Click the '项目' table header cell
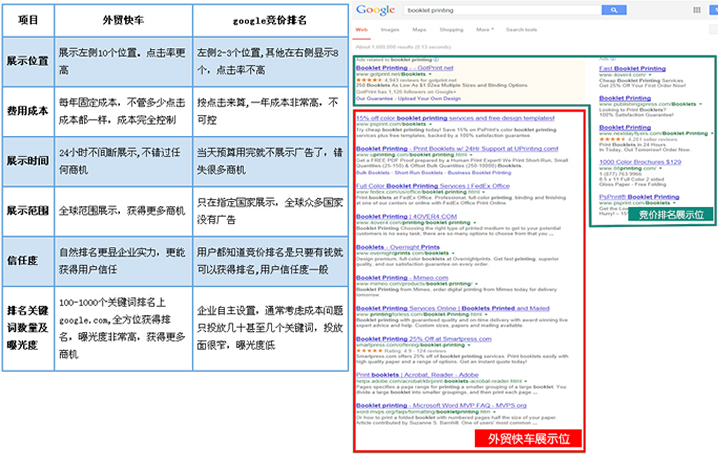The width and height of the screenshot is (718, 455). point(28,21)
